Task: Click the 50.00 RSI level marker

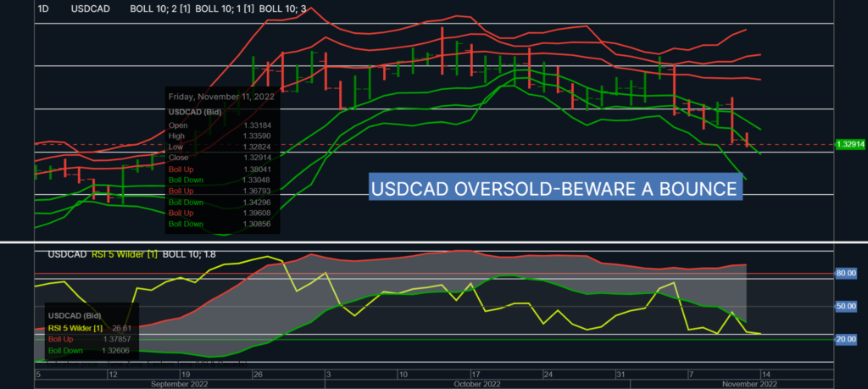Action: tap(846, 305)
